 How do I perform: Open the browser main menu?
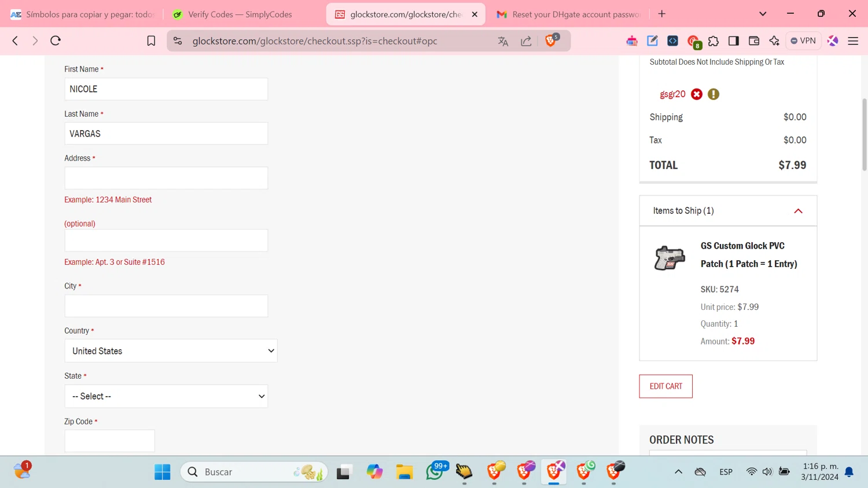coord(853,41)
